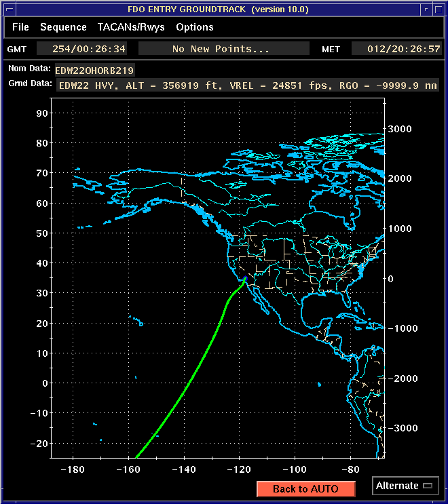The height and width of the screenshot is (504, 448).
Task: Open the window menu button in title bar
Action: click(10, 9)
